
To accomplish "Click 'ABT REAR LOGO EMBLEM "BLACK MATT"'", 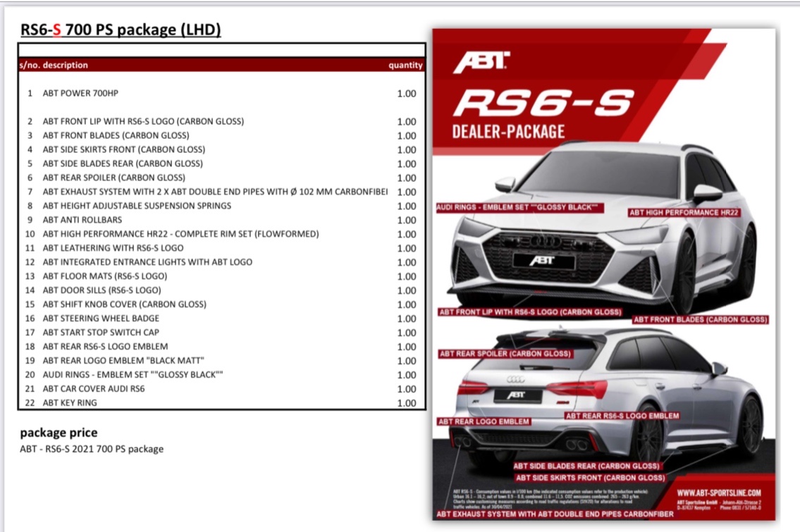I will (x=123, y=361).
